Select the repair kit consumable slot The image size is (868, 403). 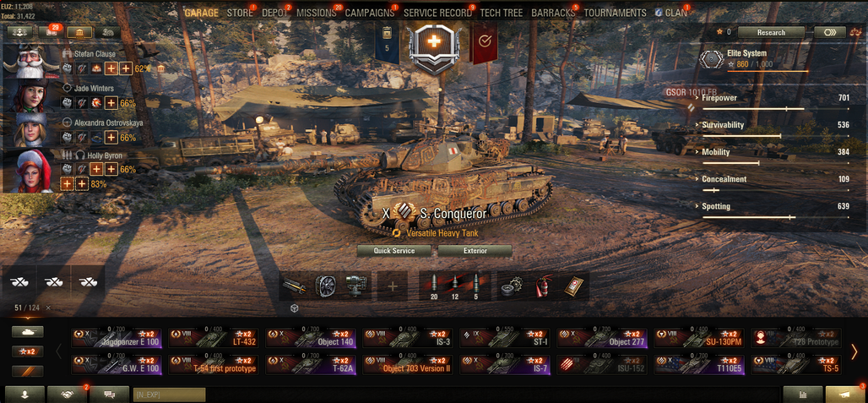pyautogui.click(x=513, y=286)
